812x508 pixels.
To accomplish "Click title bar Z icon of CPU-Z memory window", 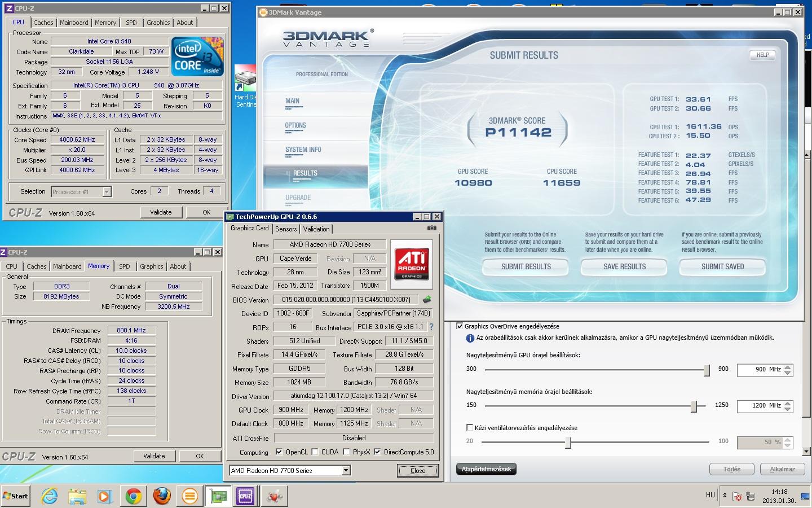I will click(3, 252).
